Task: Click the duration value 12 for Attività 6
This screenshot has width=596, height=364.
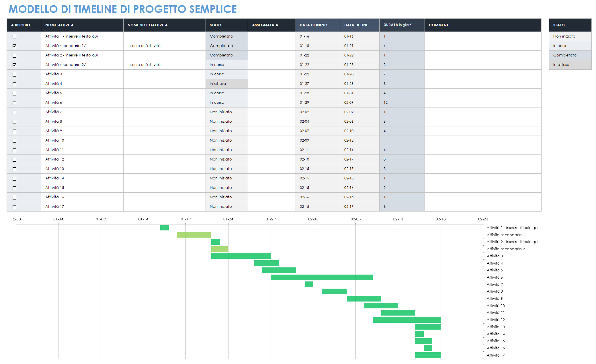Action: point(402,103)
